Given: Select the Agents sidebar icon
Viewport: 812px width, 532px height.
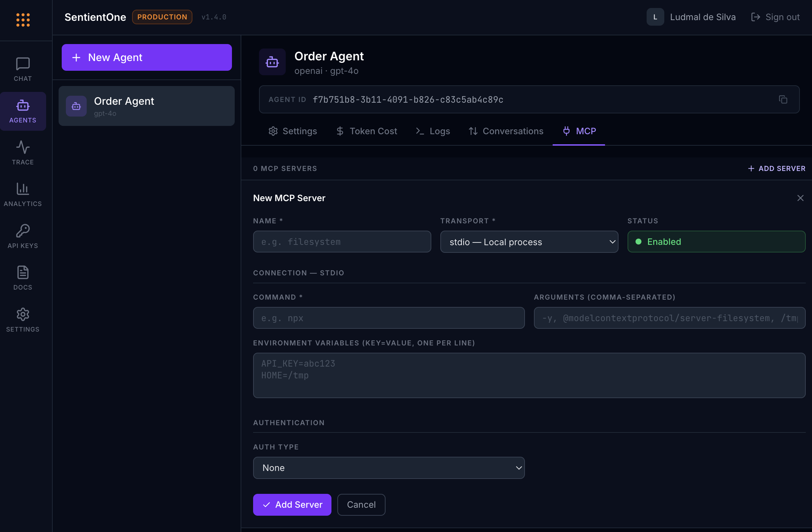Looking at the screenshot, I should pos(23,111).
